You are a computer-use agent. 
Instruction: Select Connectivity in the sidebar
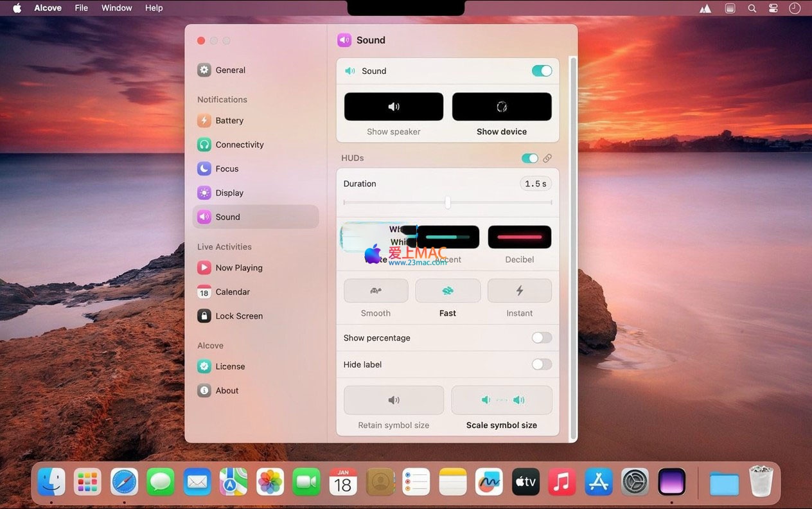tap(239, 145)
